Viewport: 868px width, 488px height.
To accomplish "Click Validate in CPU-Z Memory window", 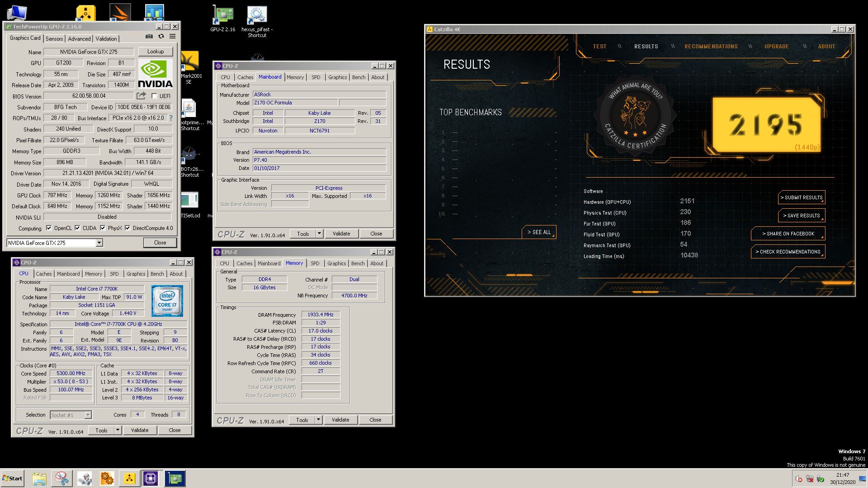I will 340,420.
